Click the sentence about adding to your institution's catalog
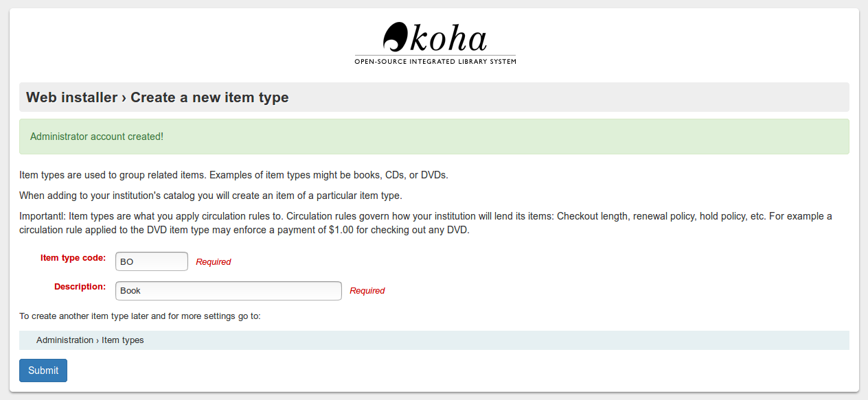Screen dimensions: 868x400 (x=210, y=196)
